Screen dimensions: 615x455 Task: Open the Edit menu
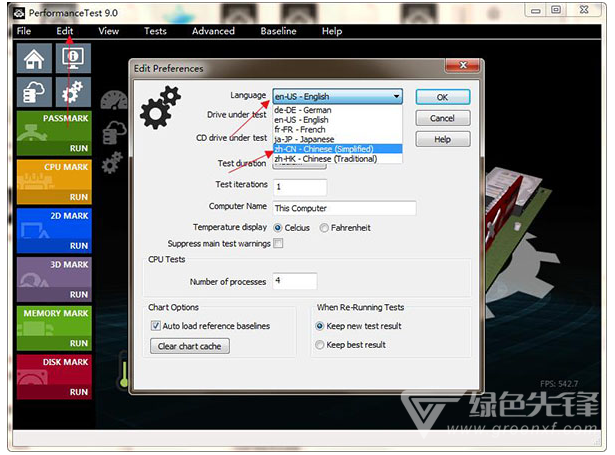click(65, 31)
